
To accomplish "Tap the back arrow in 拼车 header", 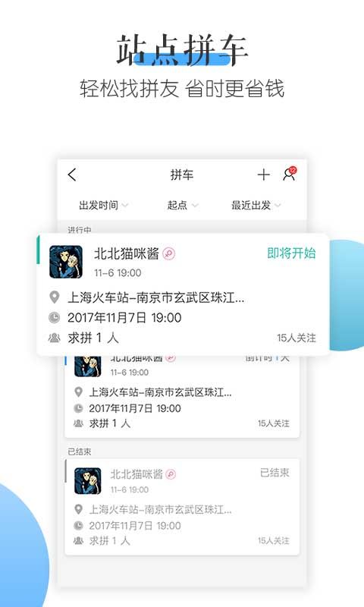I will tap(72, 175).
